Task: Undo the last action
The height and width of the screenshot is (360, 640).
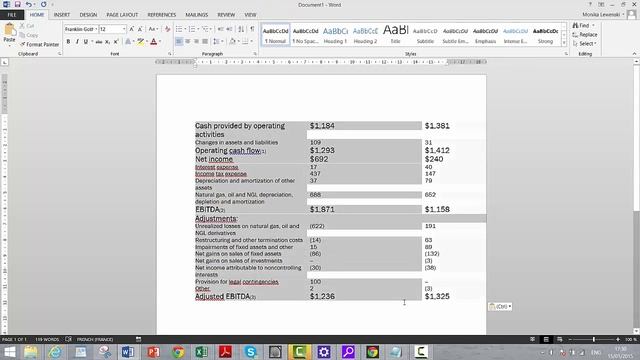Action: pyautogui.click(x=29, y=4)
